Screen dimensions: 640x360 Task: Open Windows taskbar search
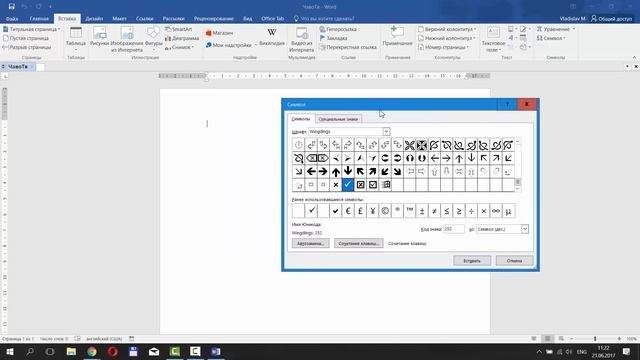pyautogui.click(x=30, y=351)
